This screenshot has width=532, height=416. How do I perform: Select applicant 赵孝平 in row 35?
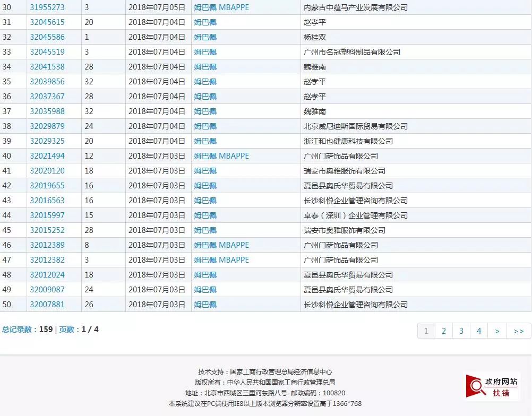point(314,82)
